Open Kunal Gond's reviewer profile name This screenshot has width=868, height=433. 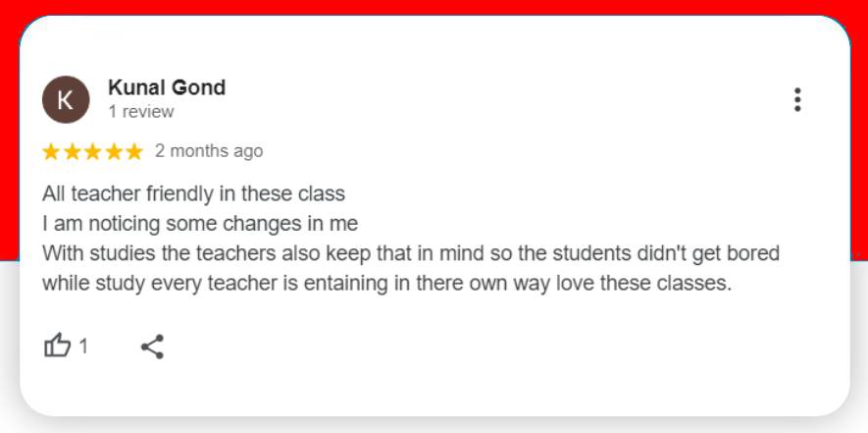(167, 87)
